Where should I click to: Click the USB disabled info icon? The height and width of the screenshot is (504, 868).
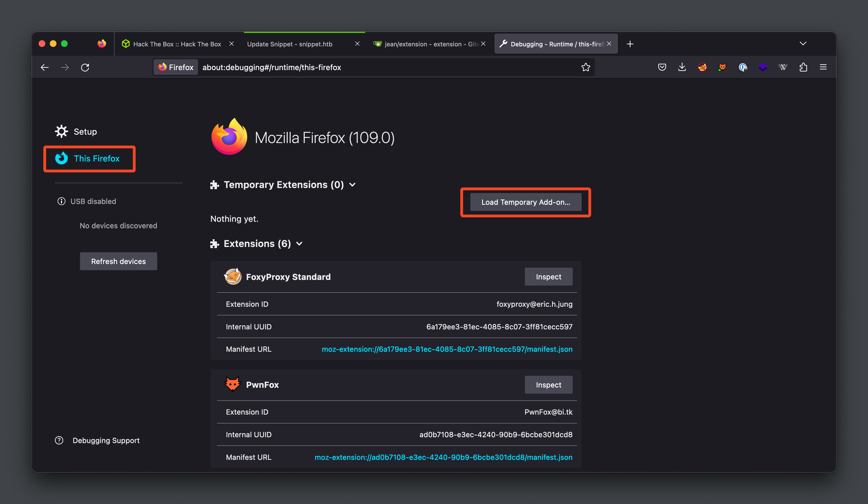coord(61,201)
